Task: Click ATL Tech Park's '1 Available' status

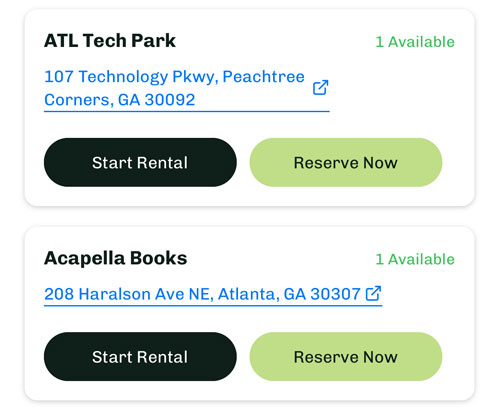Action: [415, 42]
